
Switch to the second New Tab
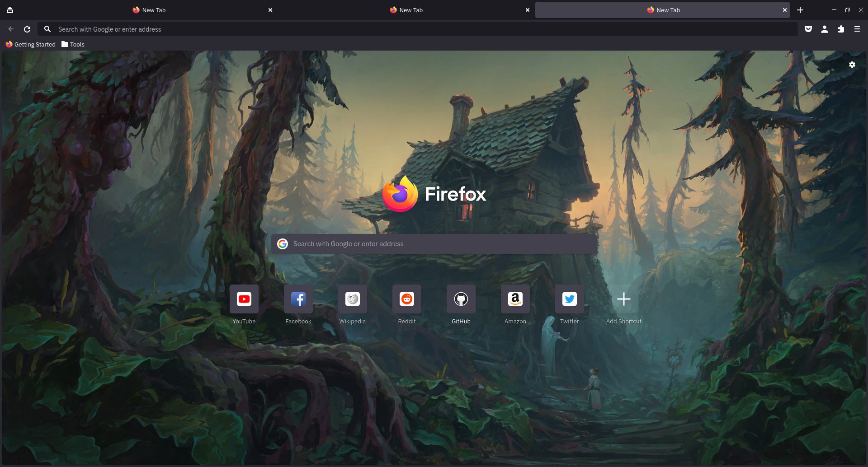point(406,10)
